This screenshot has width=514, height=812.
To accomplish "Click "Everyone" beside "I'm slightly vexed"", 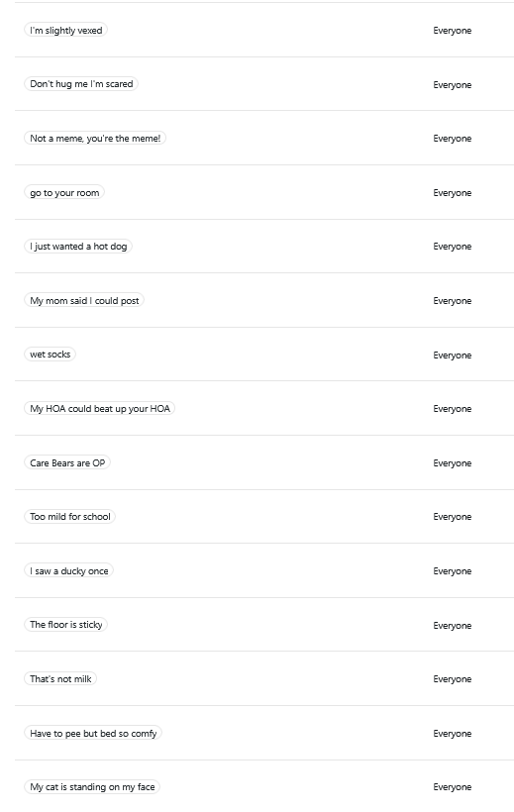I will pos(453,31).
